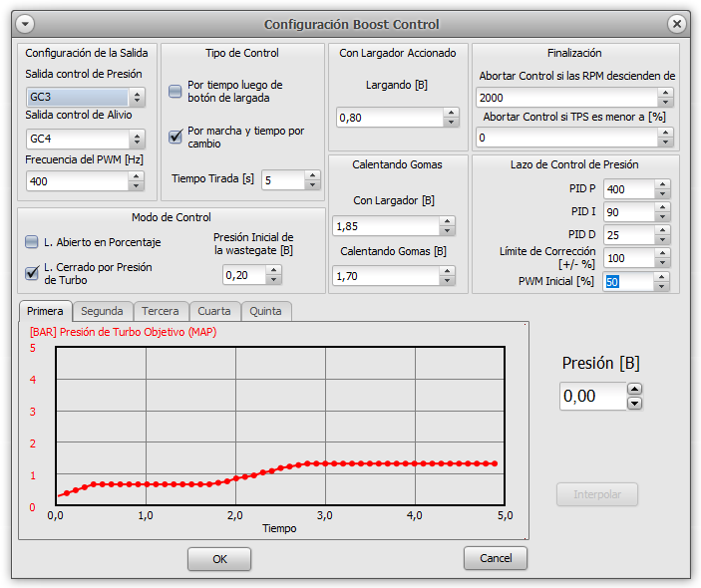Decrease abort RPM value with down arrow
This screenshot has height=588, width=701.
[x=666, y=103]
